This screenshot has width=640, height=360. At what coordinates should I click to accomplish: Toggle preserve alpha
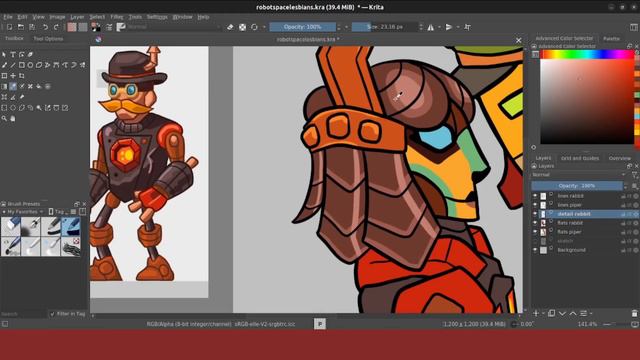click(242, 27)
